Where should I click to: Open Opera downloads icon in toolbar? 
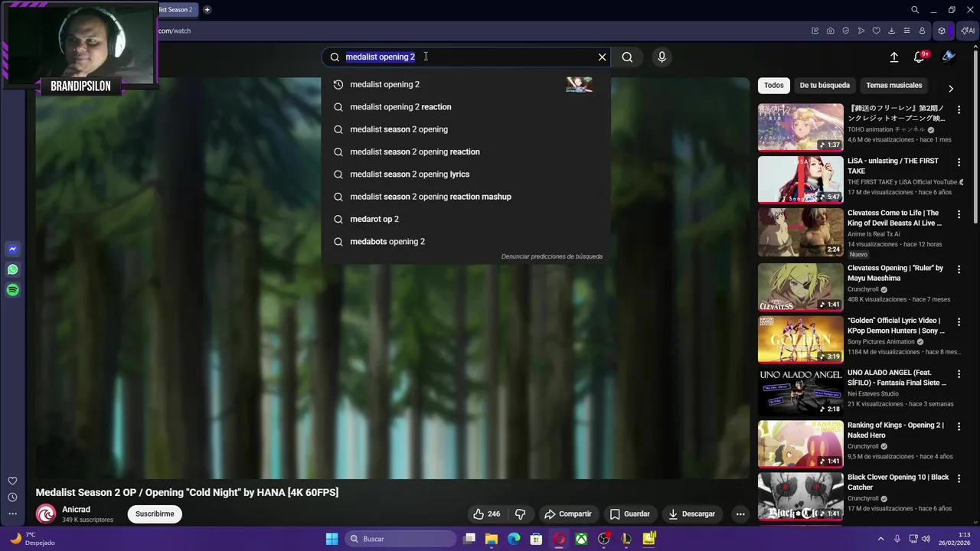(x=891, y=31)
